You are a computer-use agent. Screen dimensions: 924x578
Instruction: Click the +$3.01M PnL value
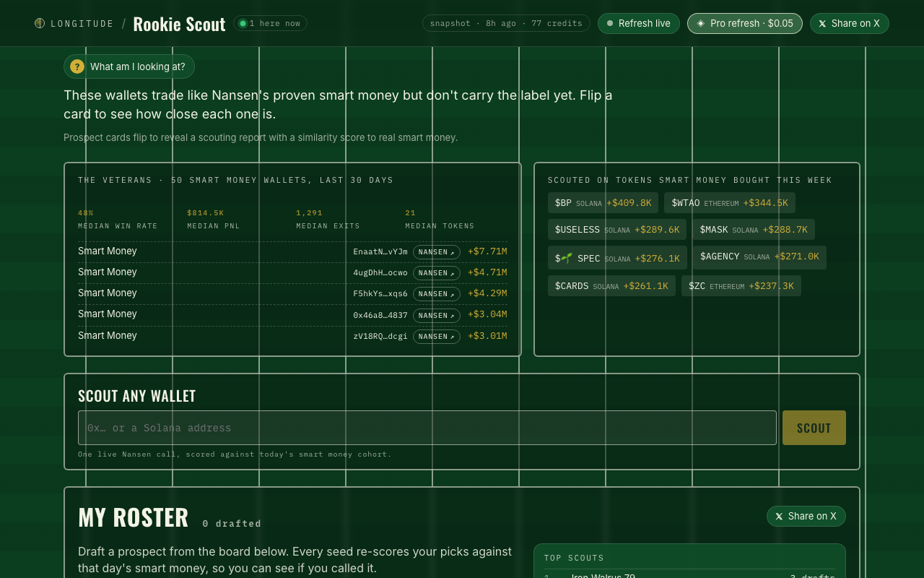click(487, 335)
